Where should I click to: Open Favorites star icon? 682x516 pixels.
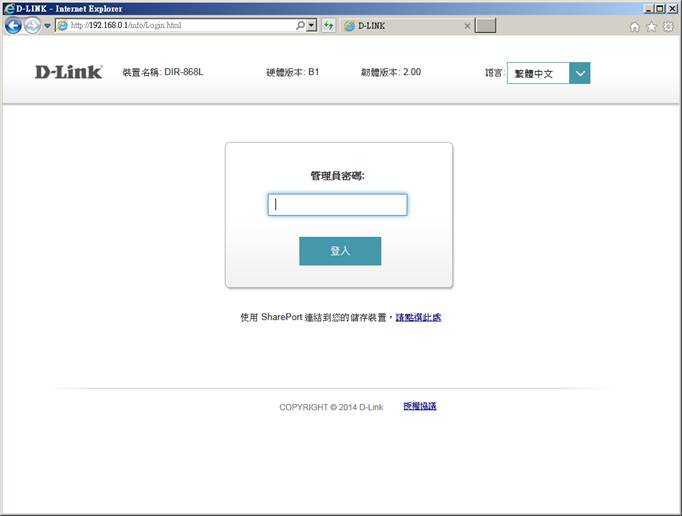click(x=651, y=26)
